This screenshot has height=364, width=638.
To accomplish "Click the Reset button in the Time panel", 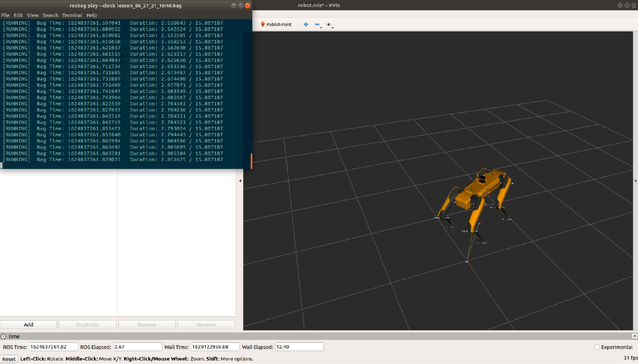I will click(x=9, y=359).
